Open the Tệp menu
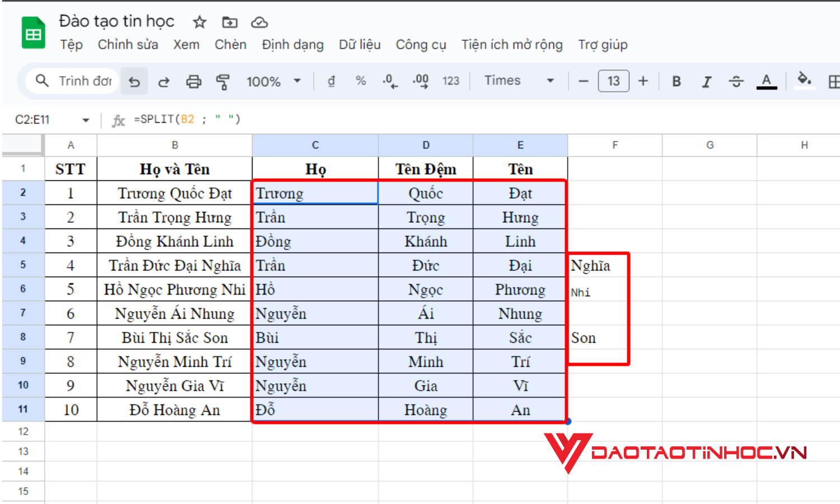Image resolution: width=840 pixels, height=504 pixels. click(72, 45)
